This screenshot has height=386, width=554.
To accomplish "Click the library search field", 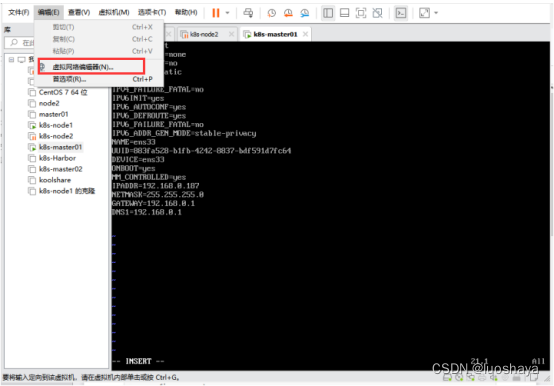I will 20,43.
